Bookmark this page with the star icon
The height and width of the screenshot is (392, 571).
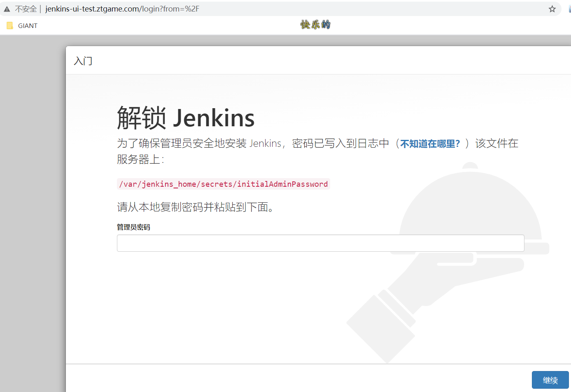tap(552, 9)
